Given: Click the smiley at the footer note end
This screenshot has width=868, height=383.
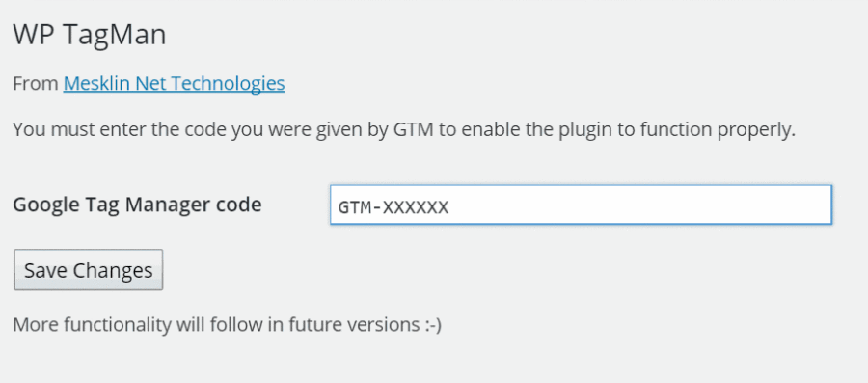Looking at the screenshot, I should click(x=431, y=325).
